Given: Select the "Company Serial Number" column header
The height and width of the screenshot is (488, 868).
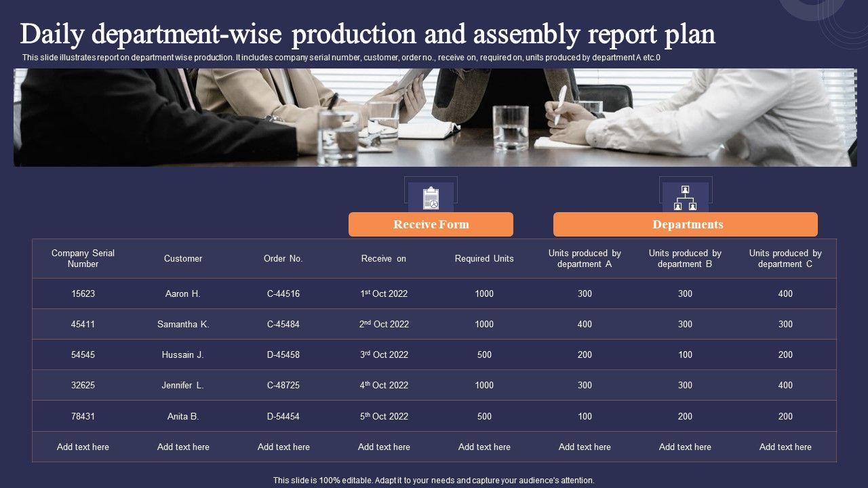Looking at the screenshot, I should [83, 258].
